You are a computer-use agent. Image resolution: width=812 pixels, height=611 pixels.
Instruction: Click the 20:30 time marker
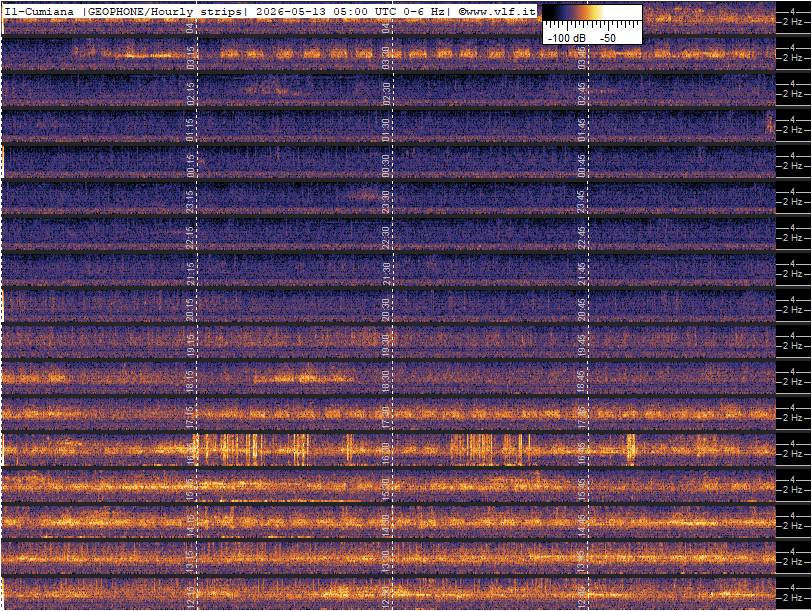[386, 310]
